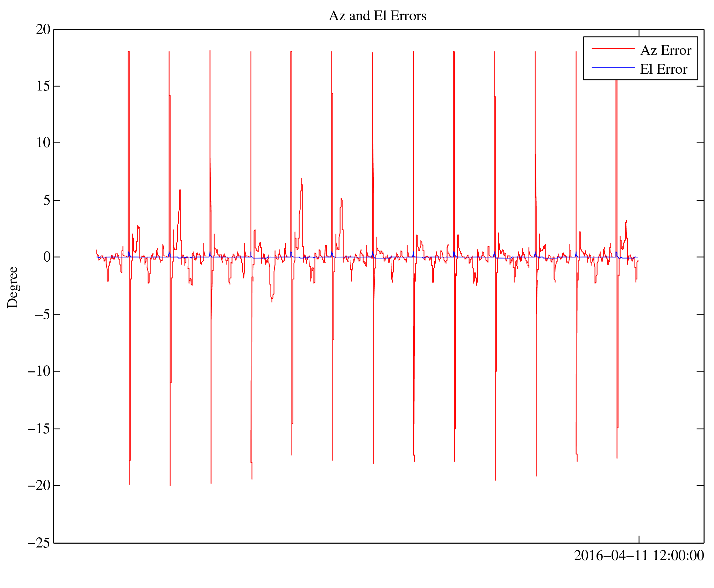Click the red line sample in legend

point(613,49)
